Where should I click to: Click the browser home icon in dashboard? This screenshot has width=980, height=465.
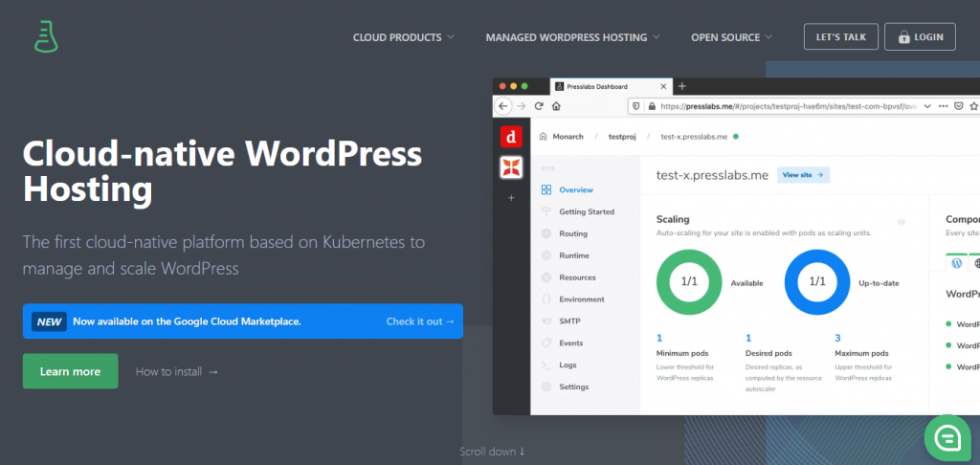556,106
